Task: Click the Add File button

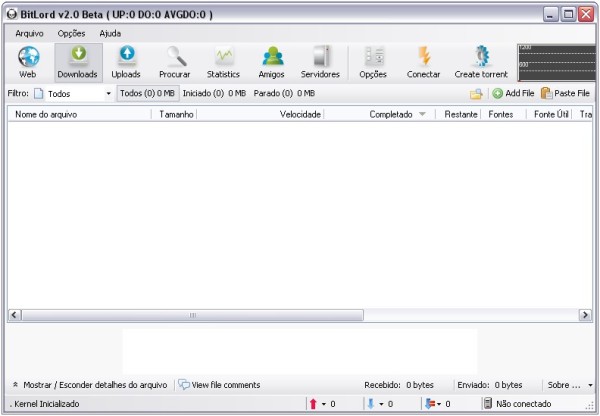Action: (513, 93)
